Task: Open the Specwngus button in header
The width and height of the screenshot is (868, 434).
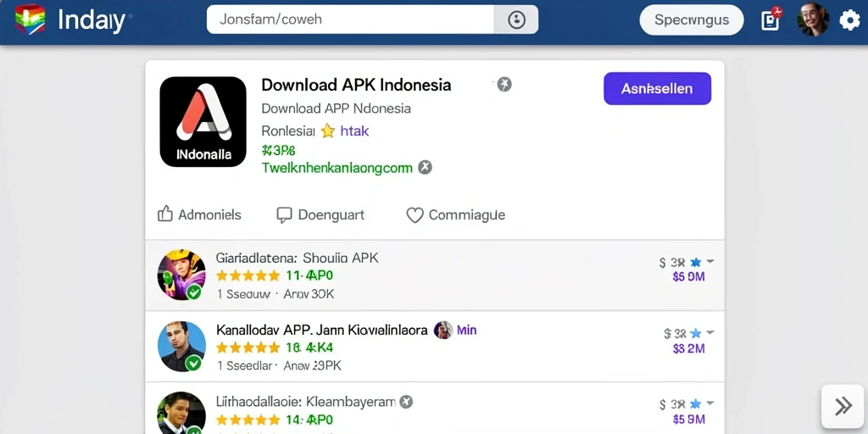Action: (692, 20)
